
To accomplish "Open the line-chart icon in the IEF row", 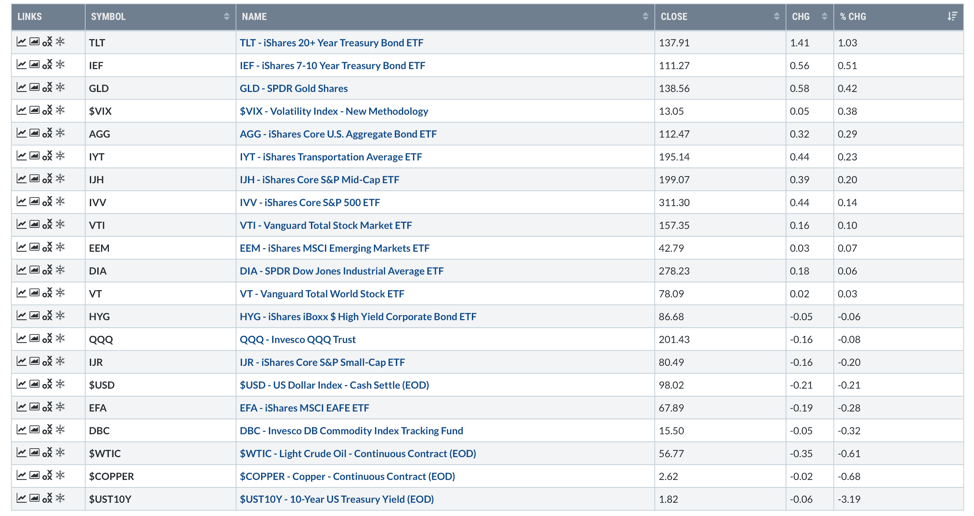I will tap(21, 65).
